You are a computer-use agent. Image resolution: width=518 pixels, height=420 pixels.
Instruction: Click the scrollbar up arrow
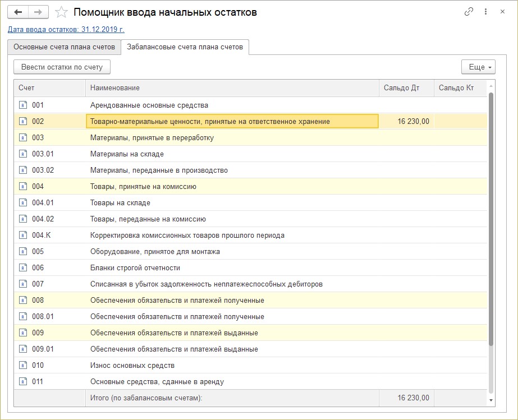(491, 86)
